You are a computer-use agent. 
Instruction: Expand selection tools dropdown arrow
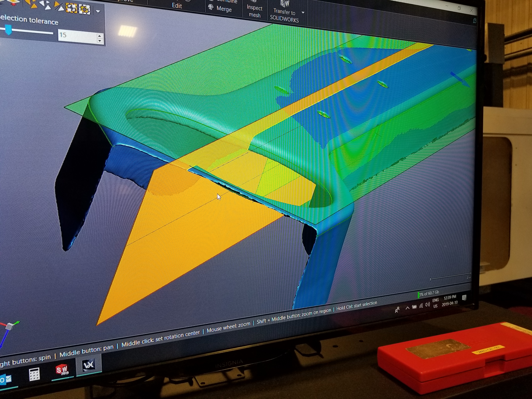click(98, 11)
